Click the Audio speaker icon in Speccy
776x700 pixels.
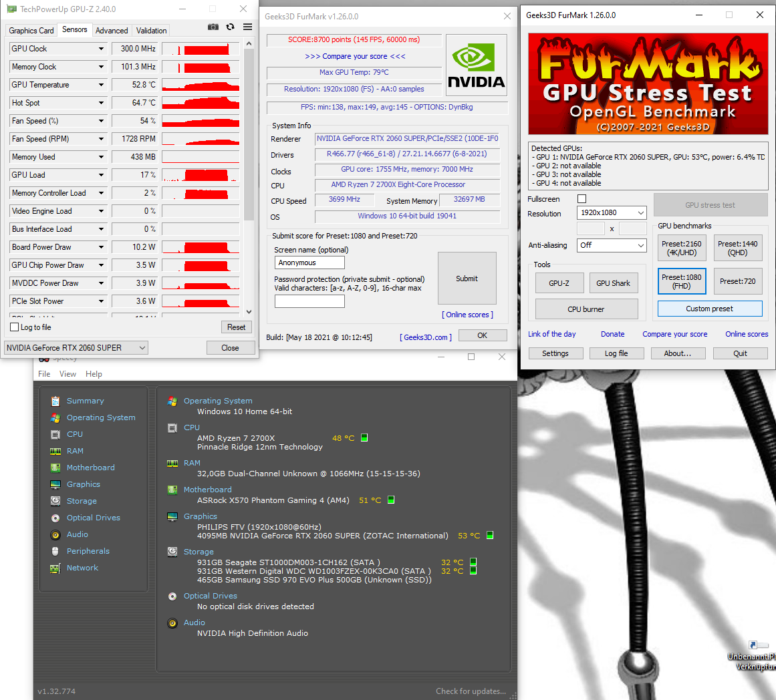[55, 534]
